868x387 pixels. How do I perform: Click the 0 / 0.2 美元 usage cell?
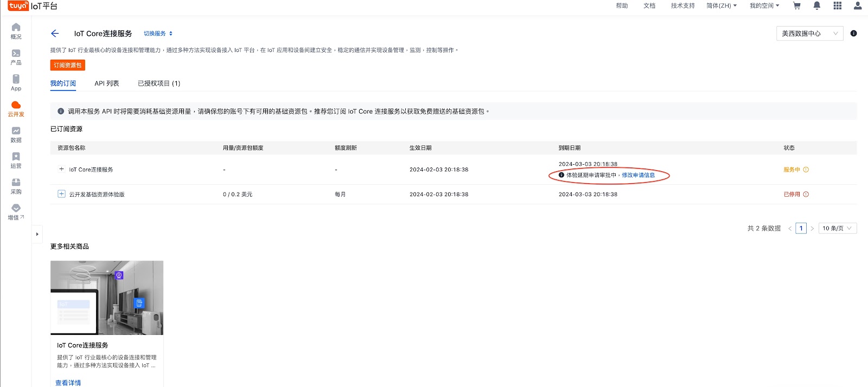[x=238, y=195]
